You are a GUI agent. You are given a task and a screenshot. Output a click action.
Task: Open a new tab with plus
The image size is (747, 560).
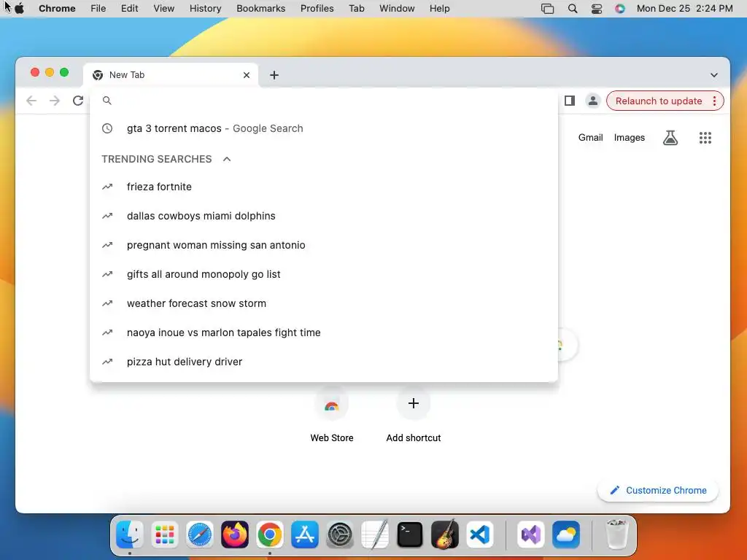tap(274, 75)
